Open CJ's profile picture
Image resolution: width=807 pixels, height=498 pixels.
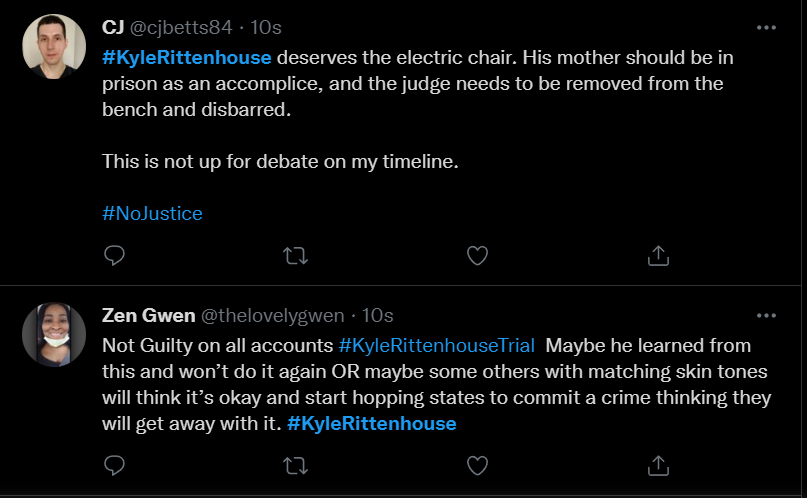point(54,46)
